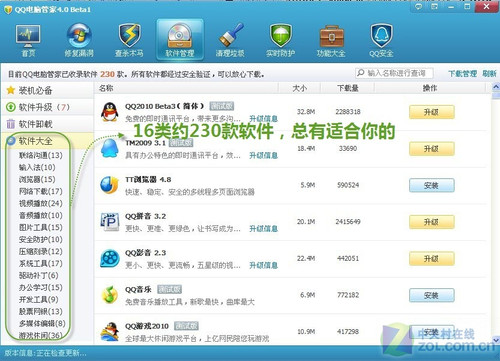Click 升级 button for QQ拼音 3.2
Image resolution: width=500 pixels, height=361 pixels.
(x=432, y=222)
